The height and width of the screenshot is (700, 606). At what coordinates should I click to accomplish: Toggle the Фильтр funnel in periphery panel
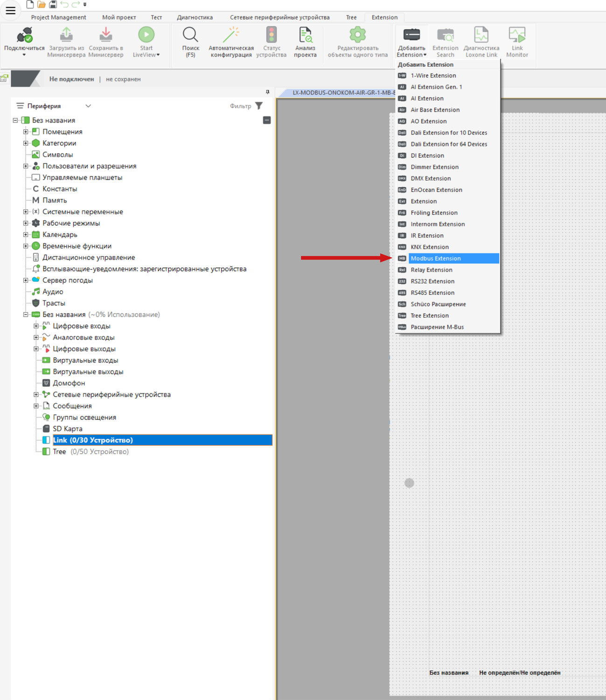tap(259, 106)
